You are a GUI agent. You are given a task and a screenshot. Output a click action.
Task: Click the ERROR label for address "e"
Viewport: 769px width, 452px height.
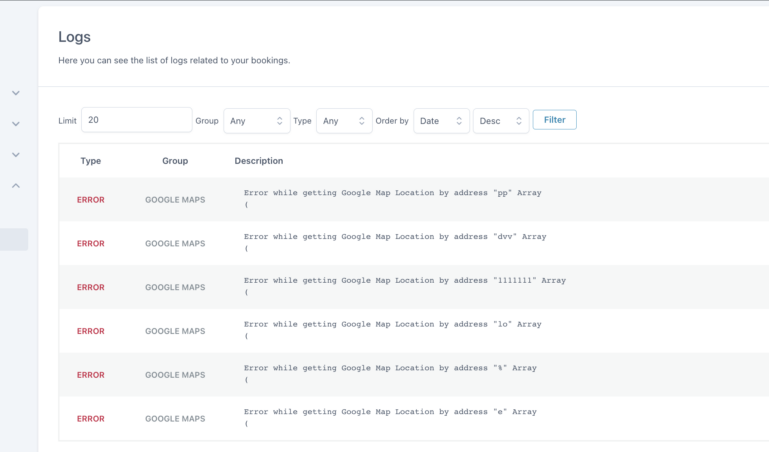click(x=90, y=419)
